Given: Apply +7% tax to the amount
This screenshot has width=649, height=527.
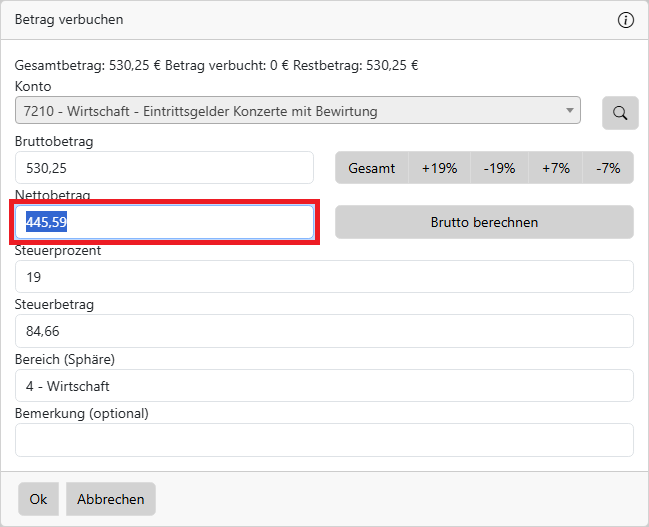Looking at the screenshot, I should coord(556,168).
